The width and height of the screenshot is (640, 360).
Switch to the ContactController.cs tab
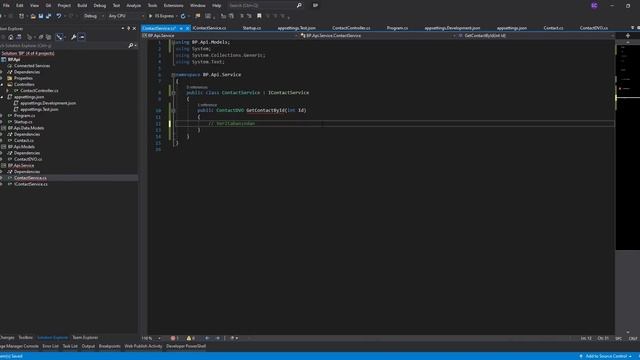(351, 28)
